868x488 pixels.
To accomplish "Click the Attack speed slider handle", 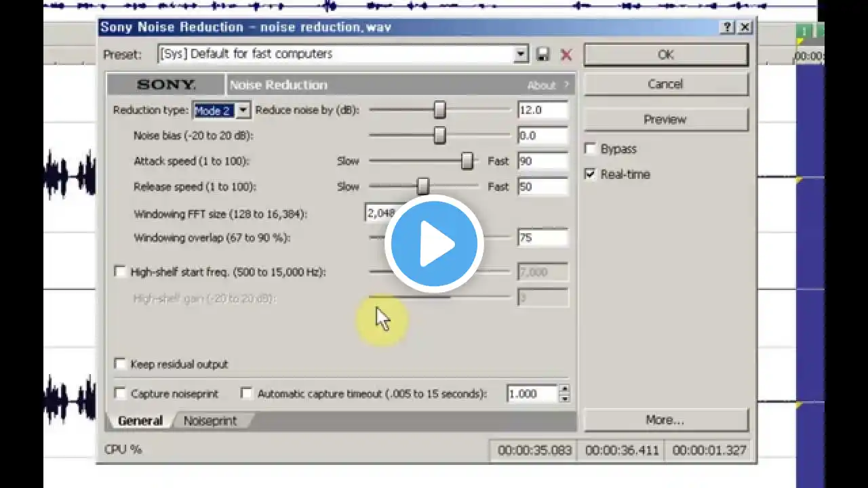I will [467, 161].
